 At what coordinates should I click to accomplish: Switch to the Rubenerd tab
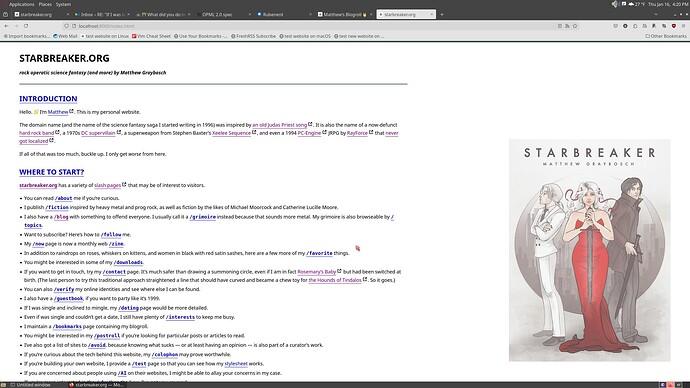(283, 15)
